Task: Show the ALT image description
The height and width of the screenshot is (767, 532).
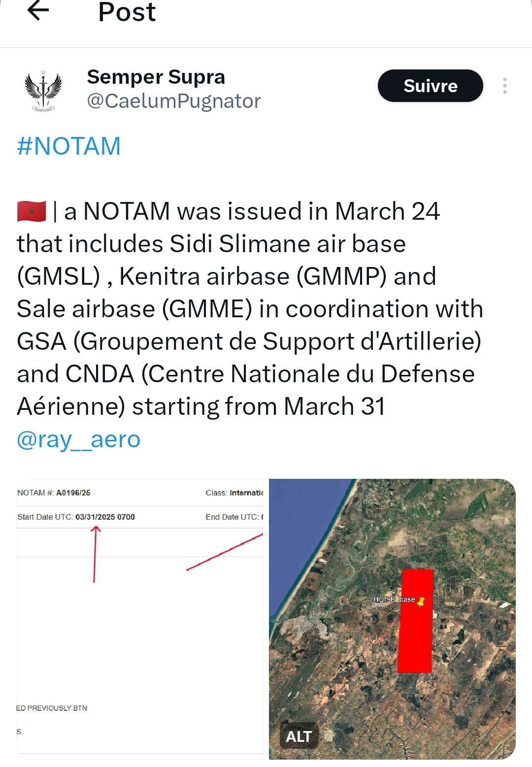Action: pyautogui.click(x=299, y=736)
